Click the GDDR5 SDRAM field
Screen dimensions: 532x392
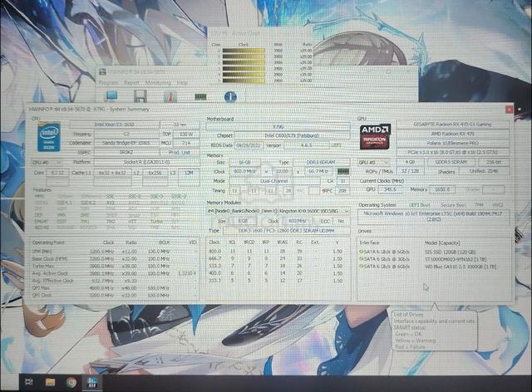(x=451, y=162)
